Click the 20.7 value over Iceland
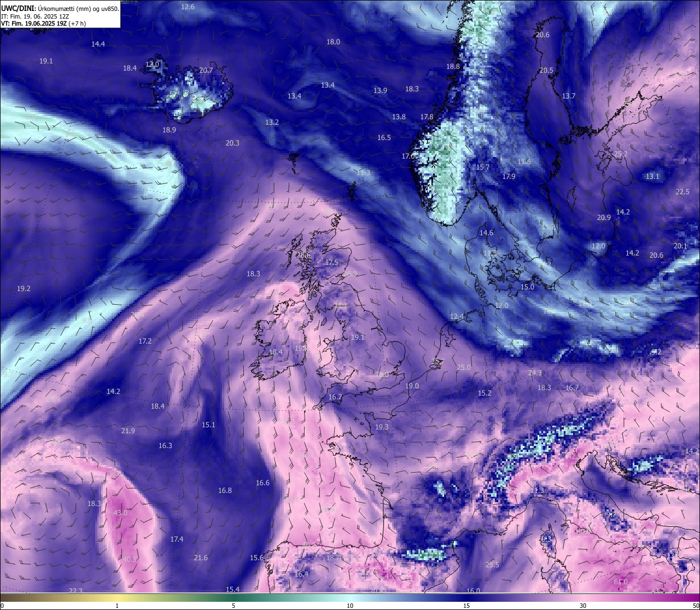The width and height of the screenshot is (700, 610). pyautogui.click(x=206, y=70)
